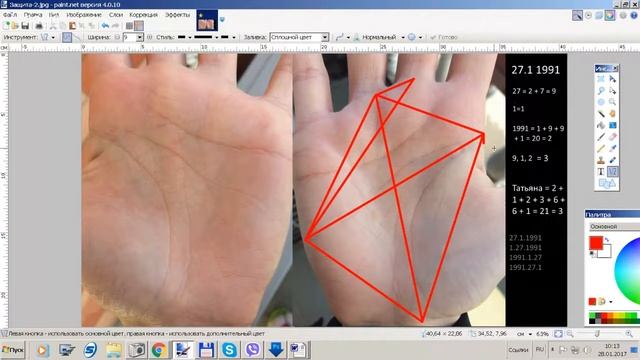The image size is (640, 360).
Task: Select the Paintbrush tool
Action: [601, 137]
